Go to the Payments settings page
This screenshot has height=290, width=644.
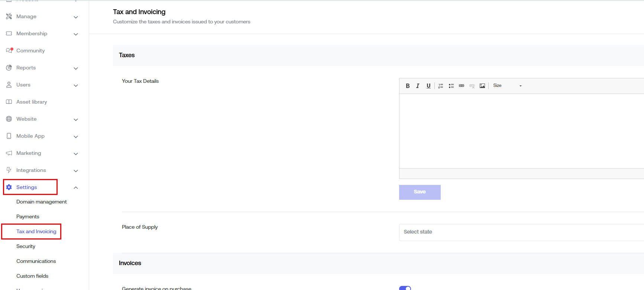28,216
